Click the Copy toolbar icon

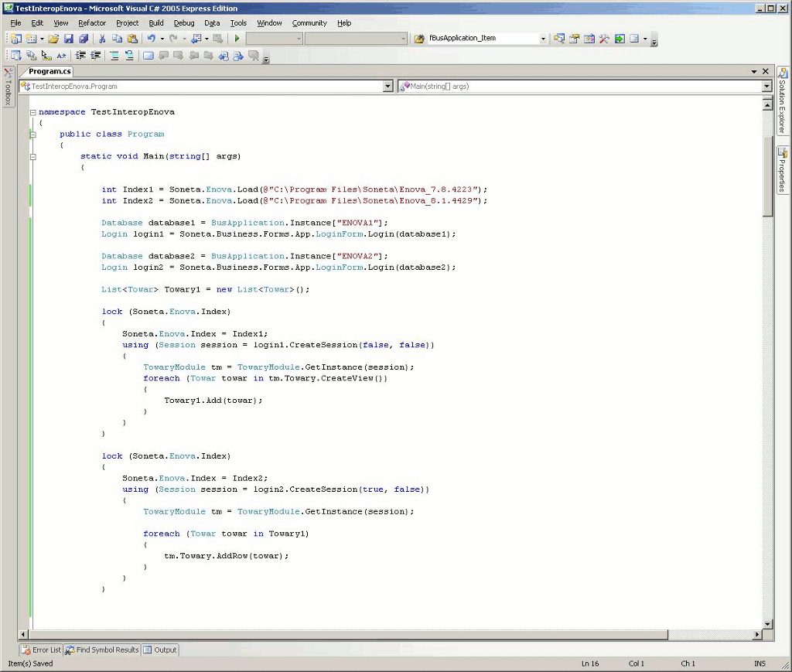(x=118, y=39)
